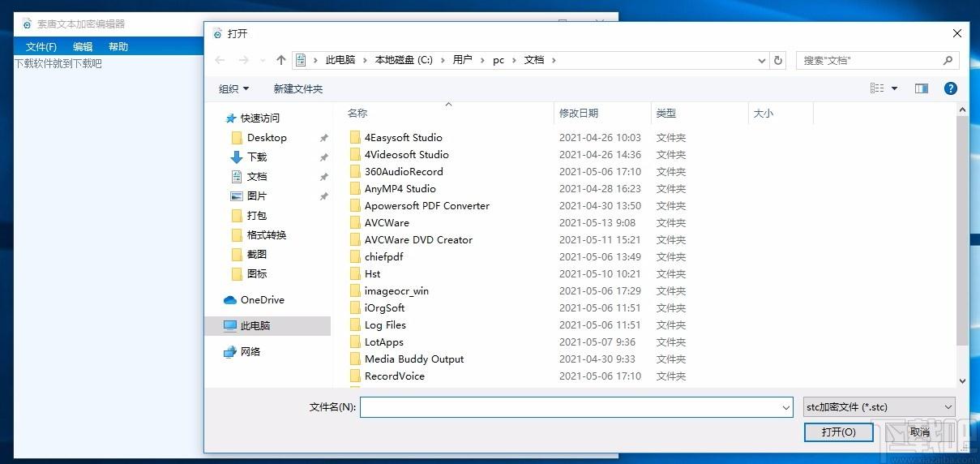Select the imageocr_win folder

(396, 291)
